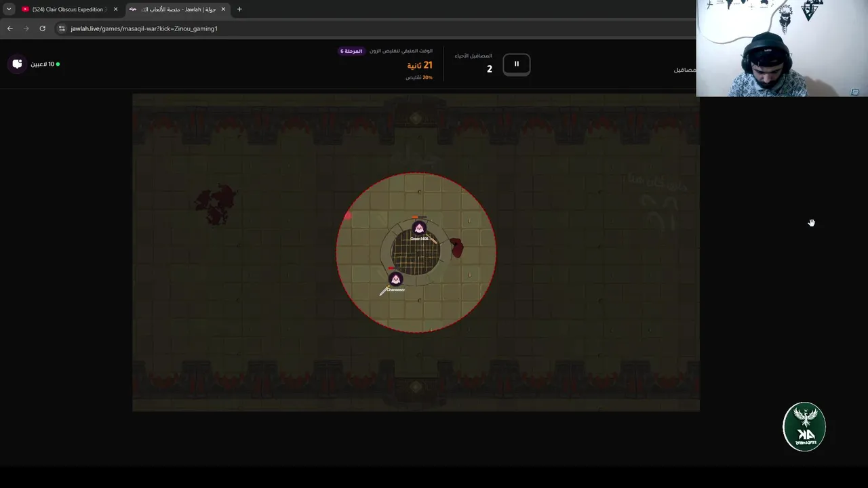868x488 pixels.
Task: Click the central grate in the arena
Action: pos(416,251)
